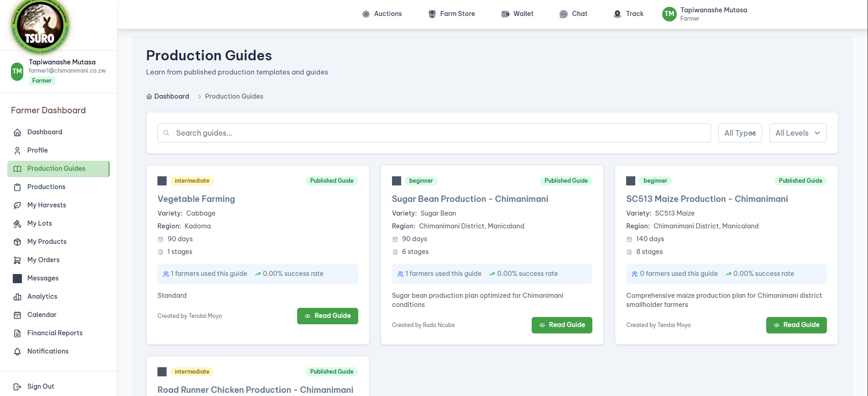Click the Financial Reports document icon
The height and width of the screenshot is (396, 868).
(x=17, y=333)
